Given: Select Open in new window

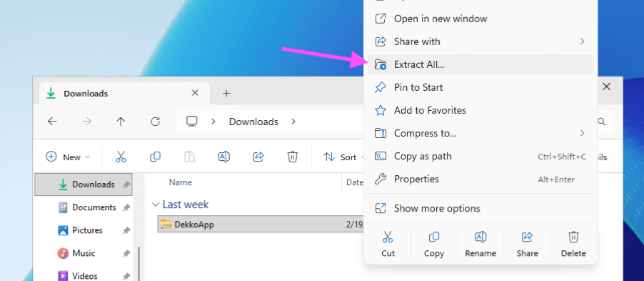Looking at the screenshot, I should point(480,19).
